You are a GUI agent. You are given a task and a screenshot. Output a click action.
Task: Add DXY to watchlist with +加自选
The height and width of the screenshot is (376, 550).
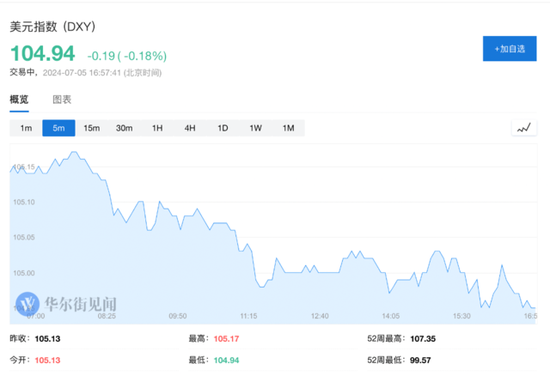tap(509, 48)
